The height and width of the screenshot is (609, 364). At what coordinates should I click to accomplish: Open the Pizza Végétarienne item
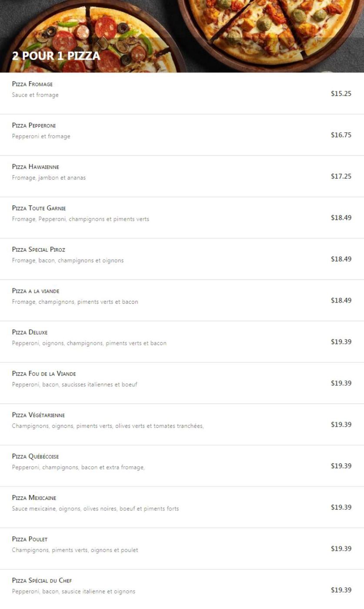(38, 415)
